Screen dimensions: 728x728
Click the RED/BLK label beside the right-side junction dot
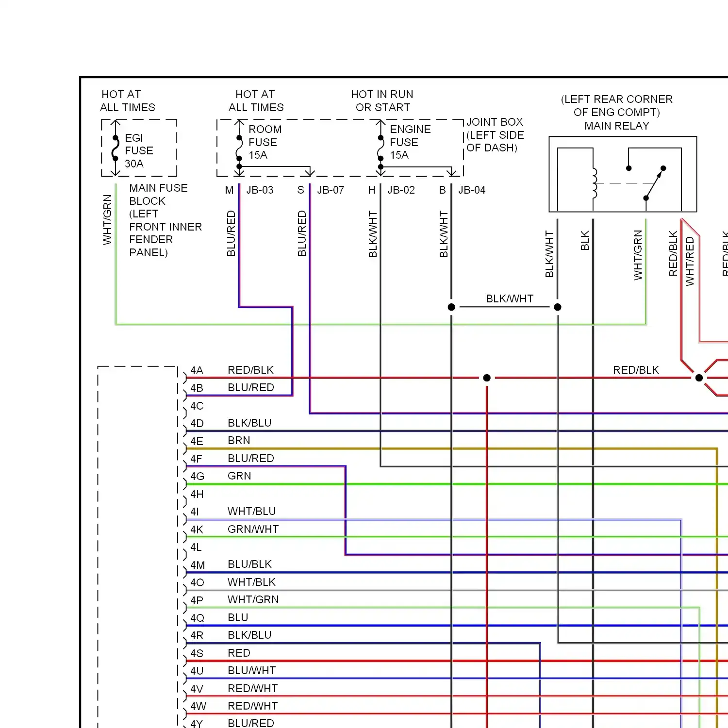coord(636,370)
